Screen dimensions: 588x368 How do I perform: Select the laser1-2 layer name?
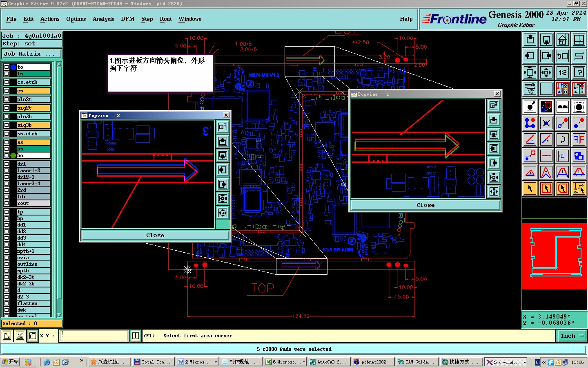pyautogui.click(x=33, y=171)
